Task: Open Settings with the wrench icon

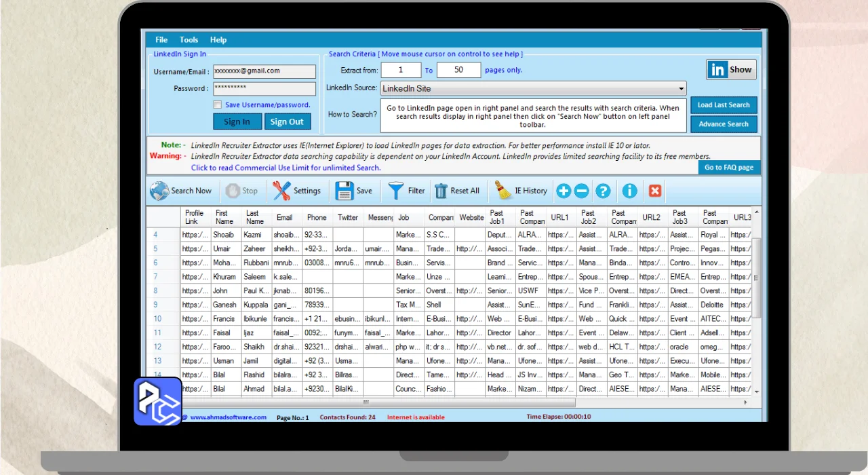Action: (x=281, y=191)
